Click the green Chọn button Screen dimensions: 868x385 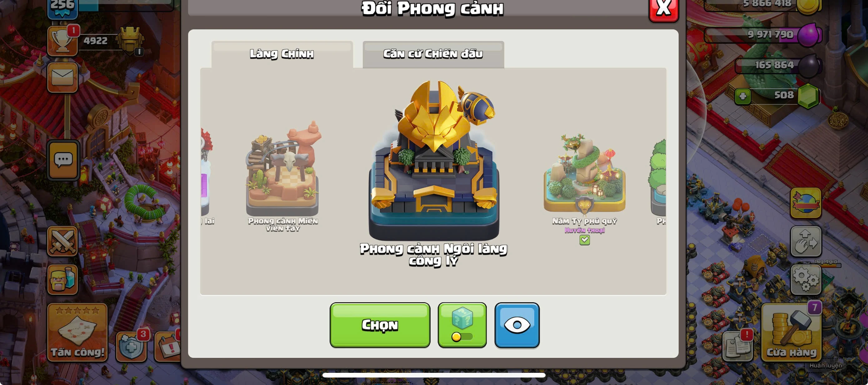coord(380,325)
